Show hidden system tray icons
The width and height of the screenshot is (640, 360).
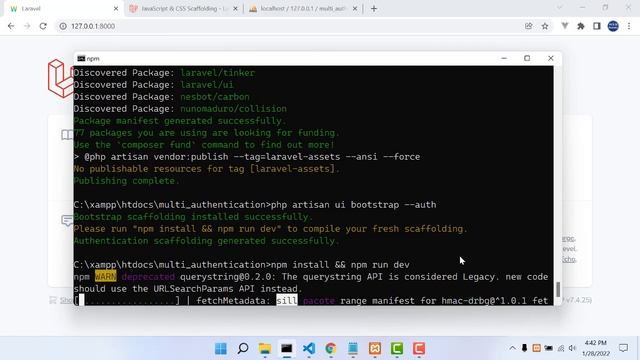coord(512,348)
